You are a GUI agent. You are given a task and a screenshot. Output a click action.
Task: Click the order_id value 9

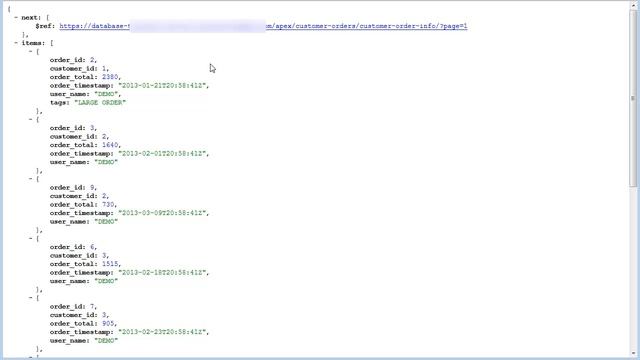(x=92, y=188)
